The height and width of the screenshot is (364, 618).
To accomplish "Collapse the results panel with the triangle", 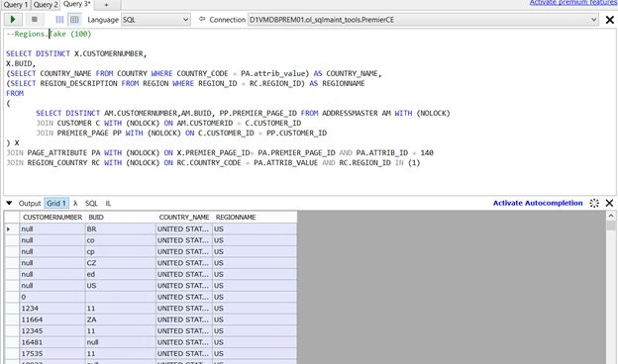I will pos(9,203).
